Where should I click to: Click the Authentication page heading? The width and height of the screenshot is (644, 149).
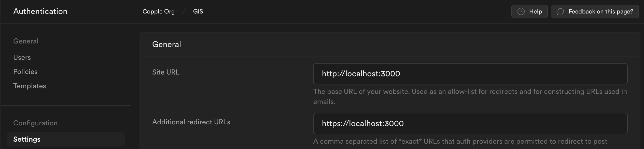41,11
